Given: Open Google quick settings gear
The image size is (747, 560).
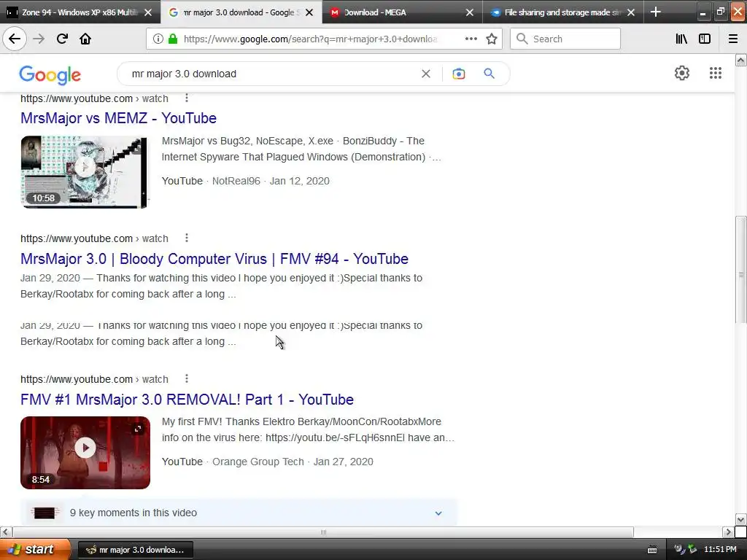Looking at the screenshot, I should [682, 73].
